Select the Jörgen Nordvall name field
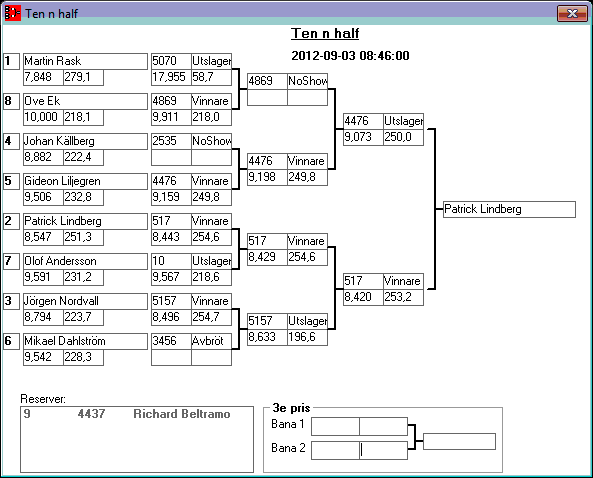This screenshot has height=478, width=593. pos(85,301)
